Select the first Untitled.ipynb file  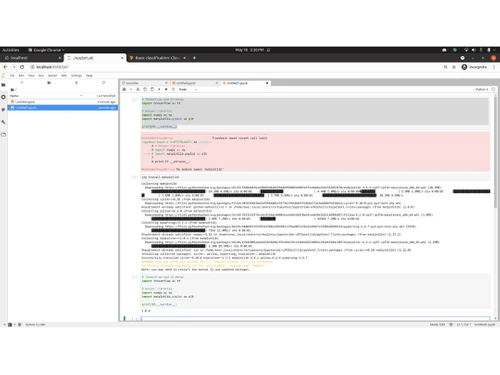coord(63,102)
